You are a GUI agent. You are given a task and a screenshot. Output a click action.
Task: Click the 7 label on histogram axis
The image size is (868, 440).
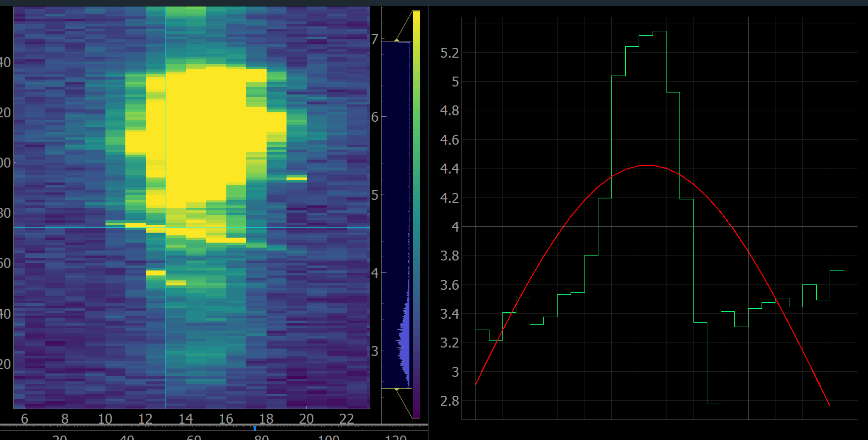coord(375,39)
